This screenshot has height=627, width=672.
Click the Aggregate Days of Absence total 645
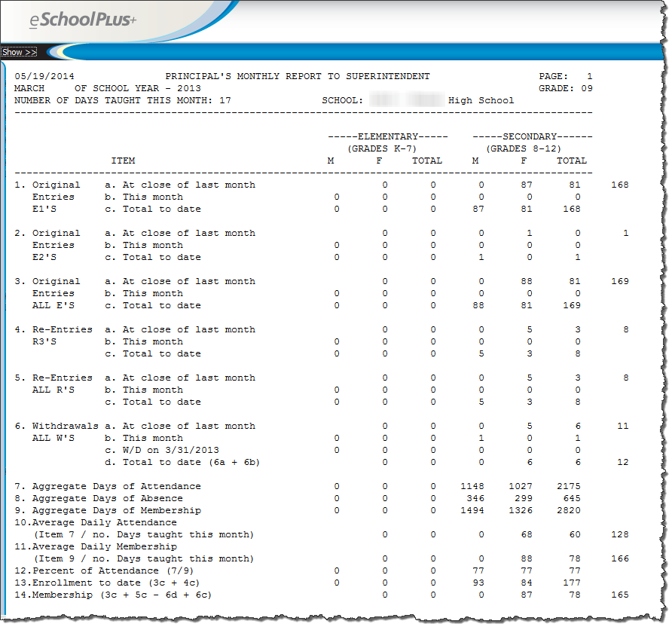pyautogui.click(x=571, y=498)
